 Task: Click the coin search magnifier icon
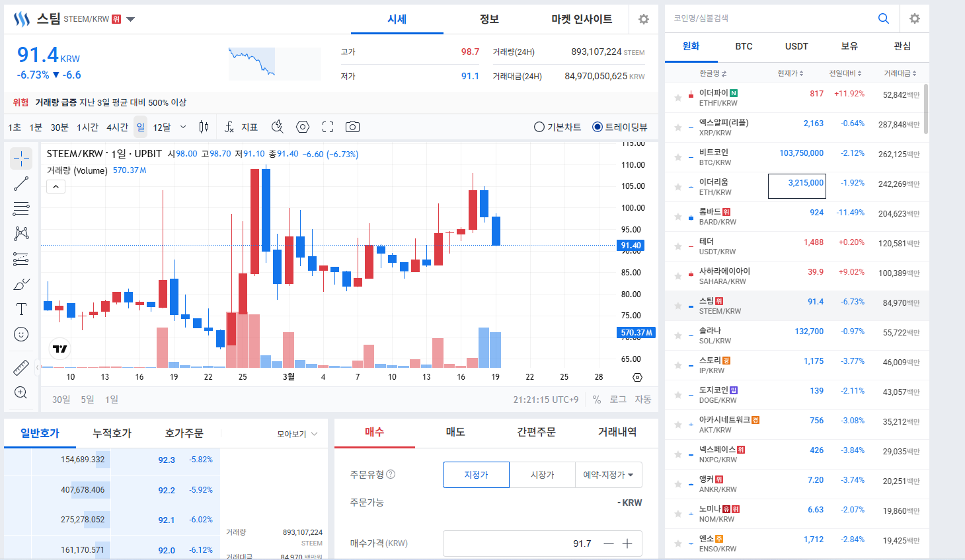(x=883, y=18)
